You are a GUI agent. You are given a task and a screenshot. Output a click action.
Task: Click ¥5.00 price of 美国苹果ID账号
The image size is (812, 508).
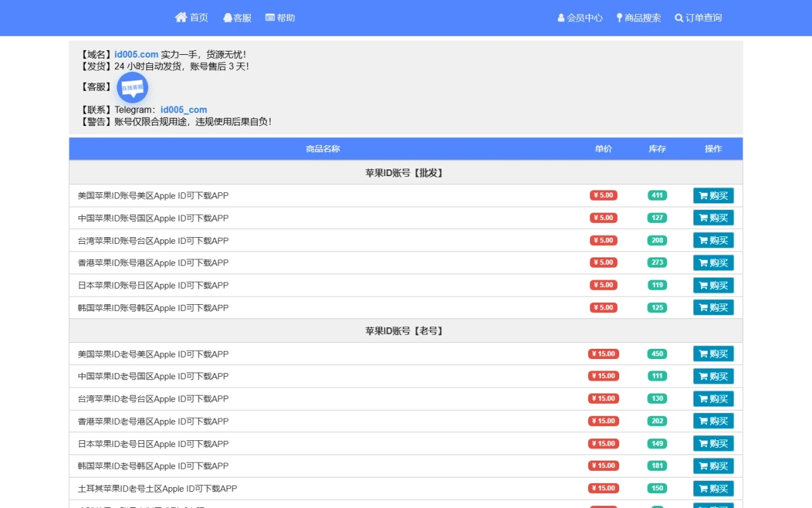click(604, 195)
